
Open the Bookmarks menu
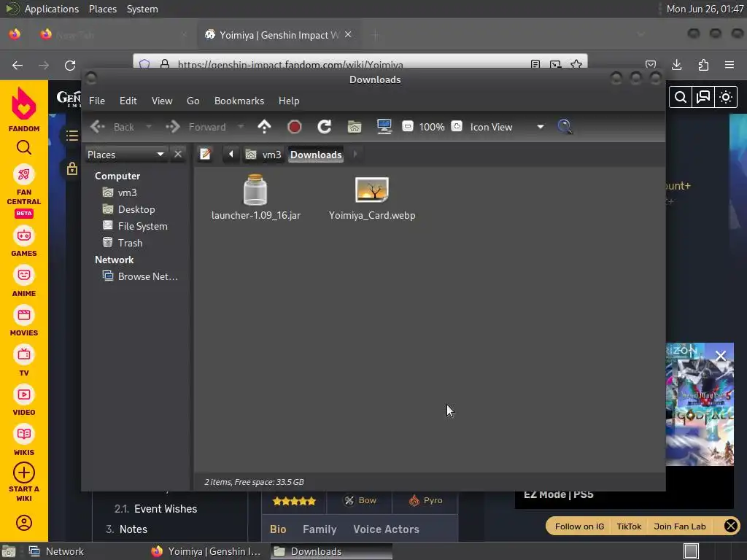coord(239,101)
